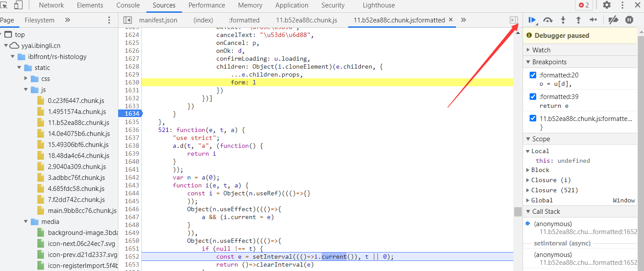The width and height of the screenshot is (644, 271).
Task: Open DevTools settings gear
Action: pyautogui.click(x=607, y=5)
